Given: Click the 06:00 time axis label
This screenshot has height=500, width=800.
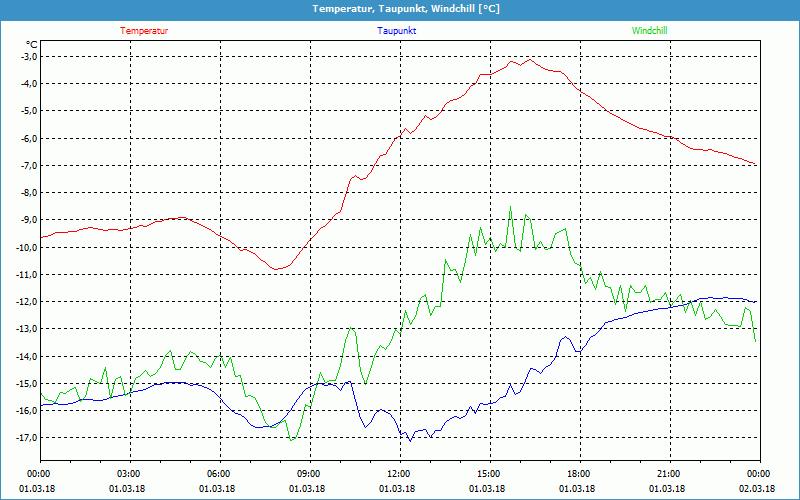Looking at the screenshot, I should 218,474.
